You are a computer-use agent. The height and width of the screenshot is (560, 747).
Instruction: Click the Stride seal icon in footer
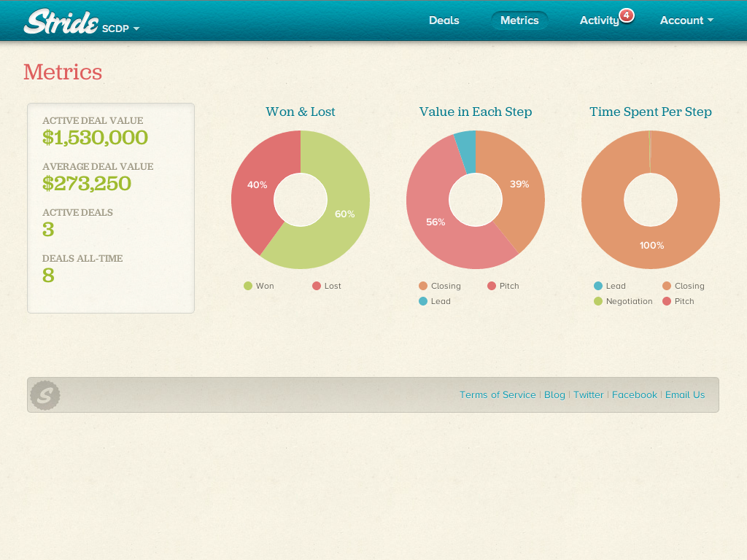(x=45, y=395)
